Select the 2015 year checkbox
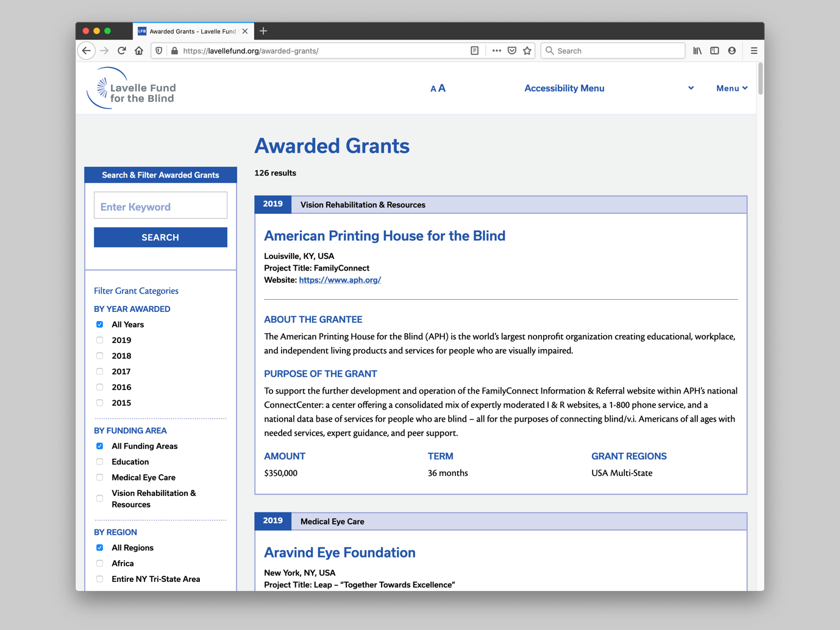Viewport: 840px width, 630px height. (100, 403)
